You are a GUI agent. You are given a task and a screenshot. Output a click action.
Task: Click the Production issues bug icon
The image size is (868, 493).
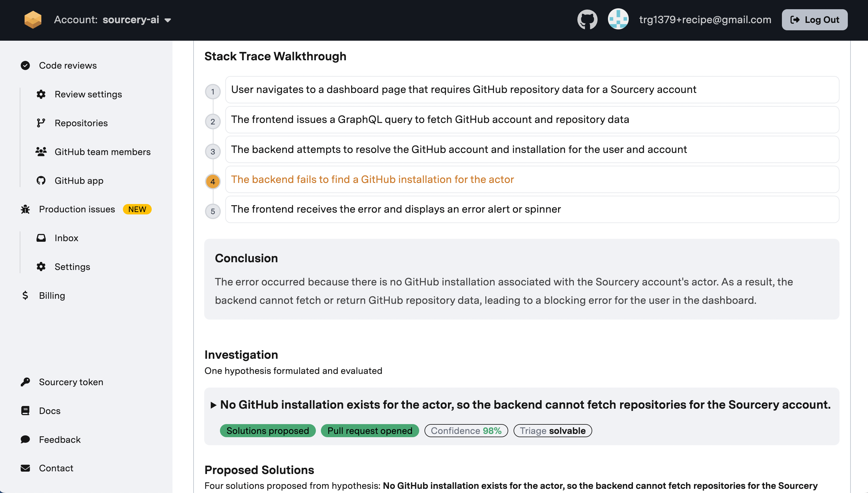coord(25,209)
